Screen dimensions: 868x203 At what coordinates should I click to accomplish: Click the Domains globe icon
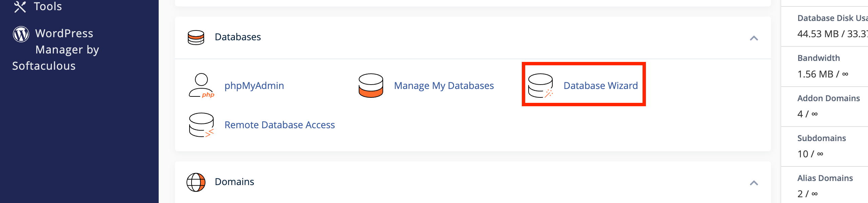click(x=196, y=181)
